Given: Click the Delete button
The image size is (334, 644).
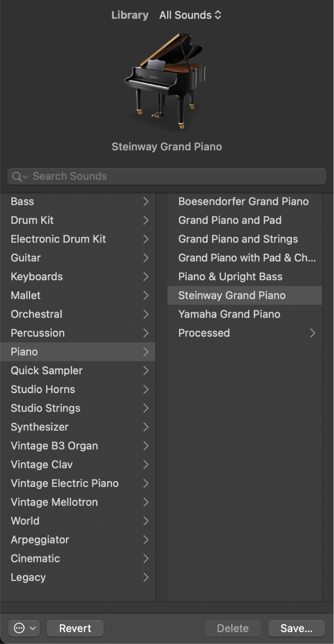Looking at the screenshot, I should coord(233,628).
